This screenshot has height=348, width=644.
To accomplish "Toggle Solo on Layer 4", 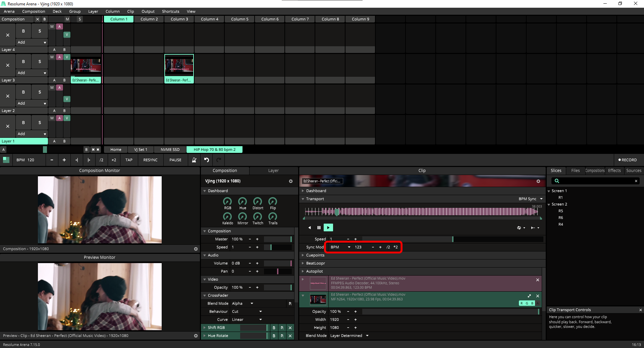I will [x=40, y=31].
